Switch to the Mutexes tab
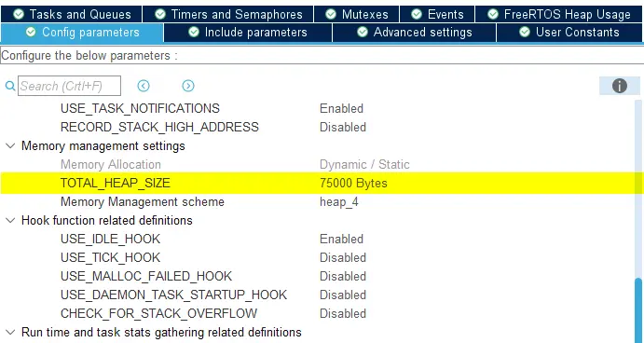The image size is (644, 343). (x=357, y=14)
